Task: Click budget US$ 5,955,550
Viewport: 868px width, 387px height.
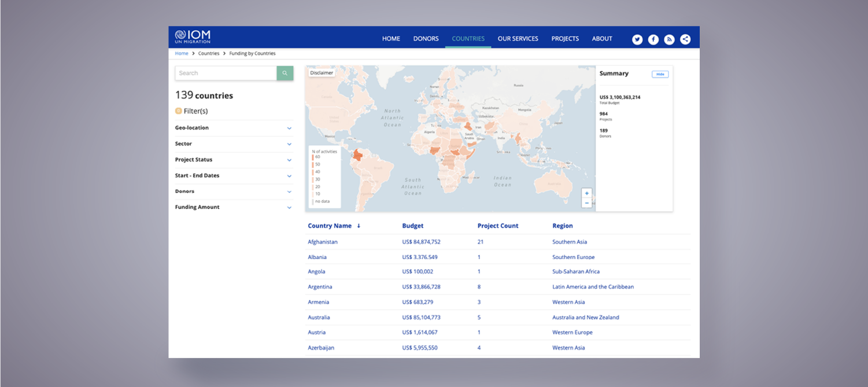Action: (x=420, y=348)
